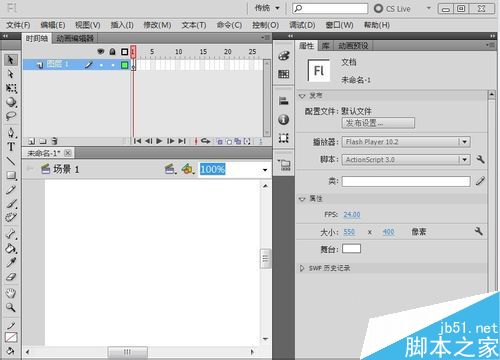This screenshot has height=360, width=500.
Task: Click the wrench icon beside script dropdown
Action: [x=480, y=159]
